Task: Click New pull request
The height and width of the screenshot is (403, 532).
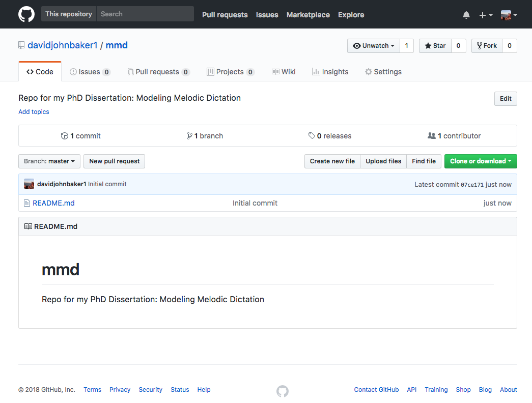Action: pyautogui.click(x=115, y=161)
